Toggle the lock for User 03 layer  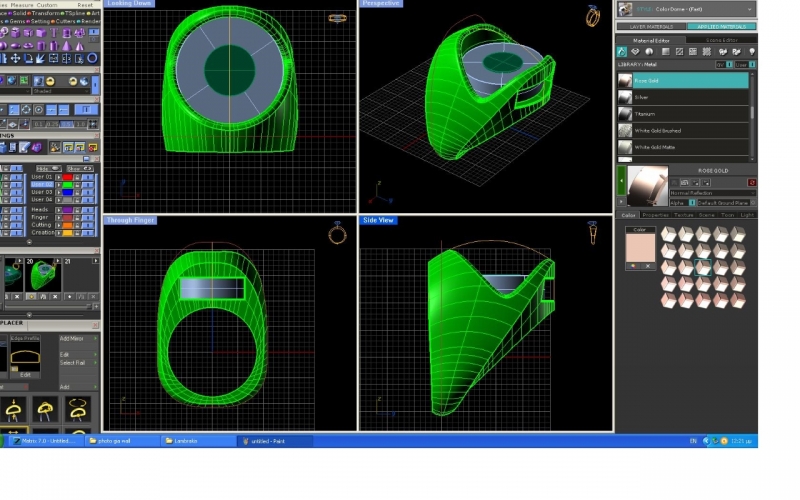[x=77, y=192]
